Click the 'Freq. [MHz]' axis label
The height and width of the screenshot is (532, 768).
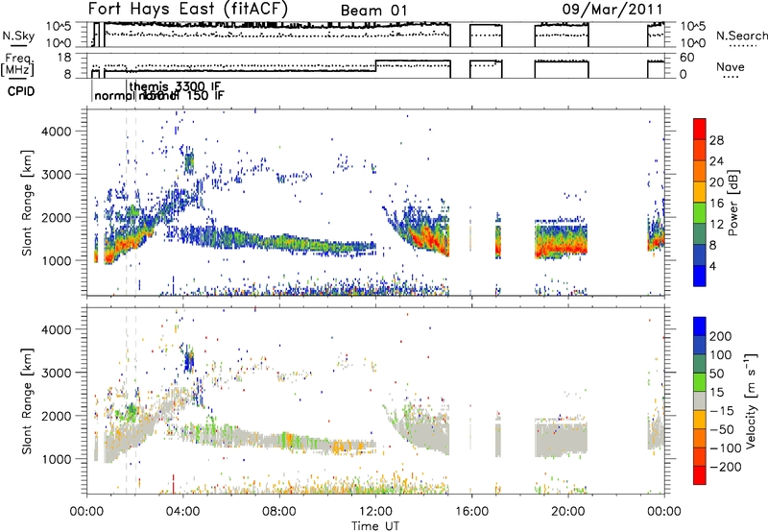[x=17, y=64]
